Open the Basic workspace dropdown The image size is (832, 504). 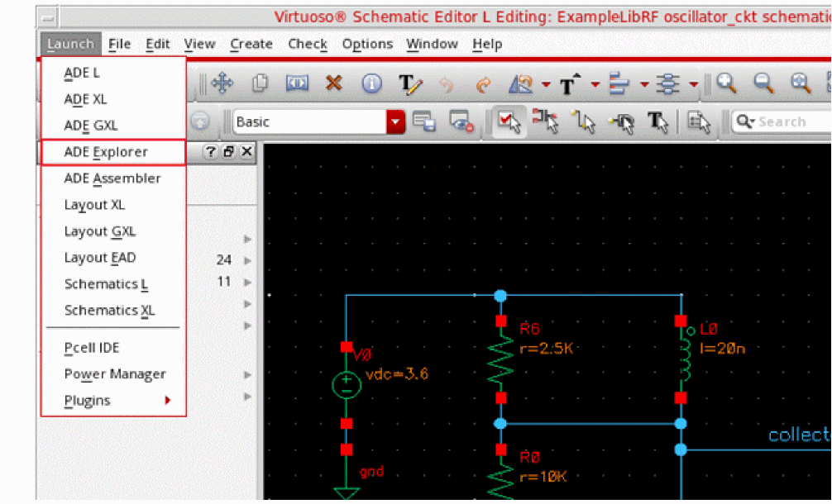(397, 122)
